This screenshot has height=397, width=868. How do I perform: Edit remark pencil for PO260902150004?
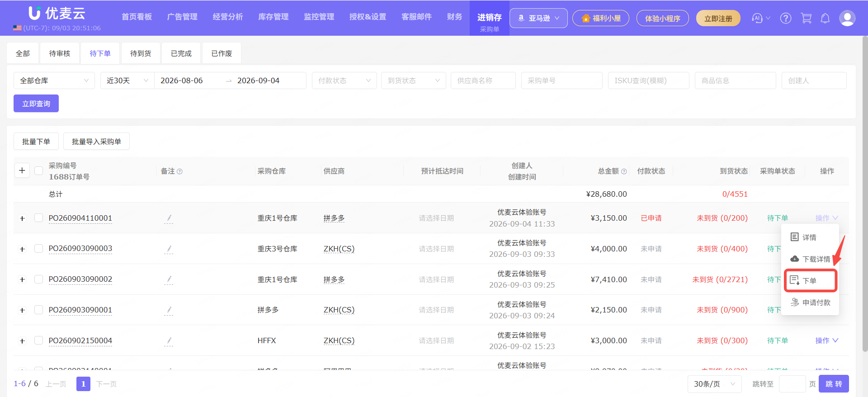click(169, 341)
